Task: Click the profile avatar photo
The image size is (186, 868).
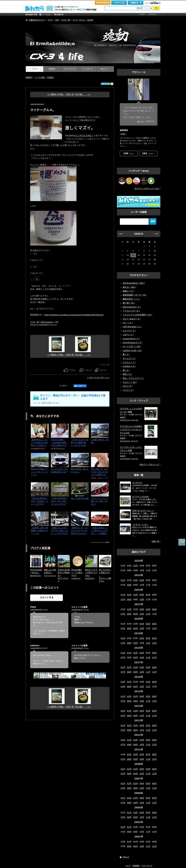Action: (x=138, y=89)
